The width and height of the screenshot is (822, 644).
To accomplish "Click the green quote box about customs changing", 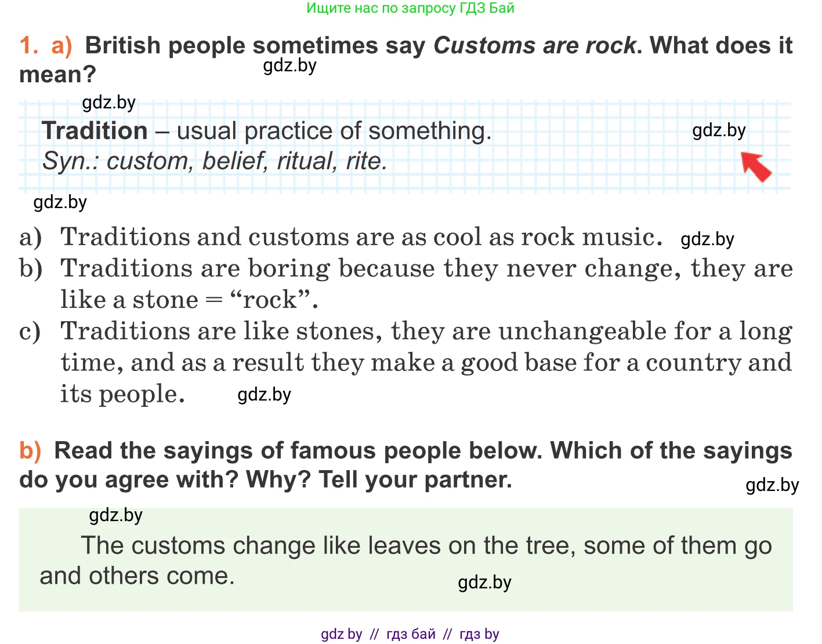I will (405, 560).
